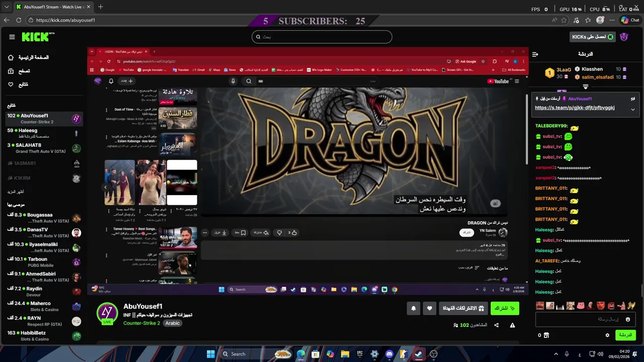
Task: Select the AbuYousef1 Stream browser tab
Action: pos(53,7)
